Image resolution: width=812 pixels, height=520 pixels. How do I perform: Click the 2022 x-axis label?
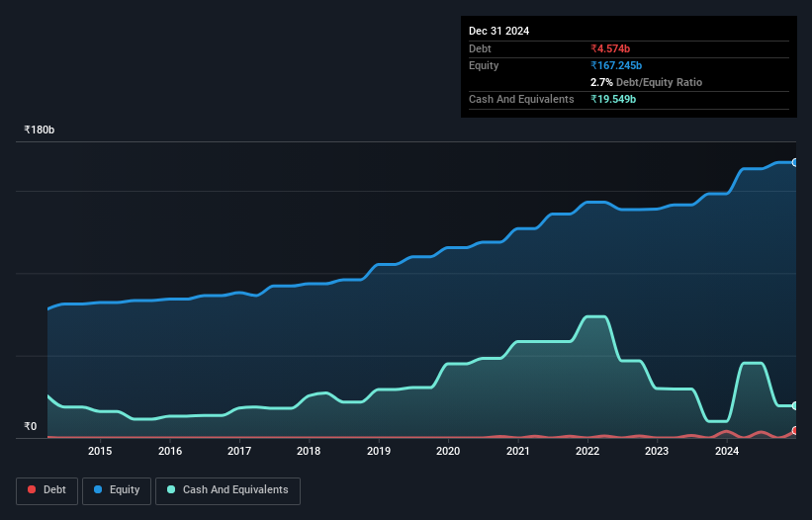click(587, 451)
